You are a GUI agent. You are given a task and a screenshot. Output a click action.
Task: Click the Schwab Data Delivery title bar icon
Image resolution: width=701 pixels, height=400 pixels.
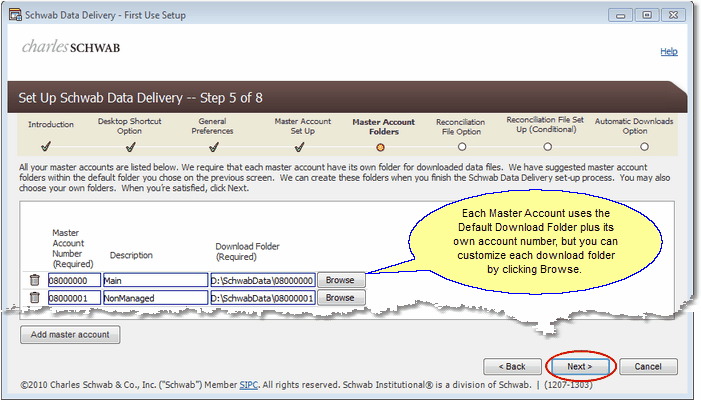click(15, 15)
